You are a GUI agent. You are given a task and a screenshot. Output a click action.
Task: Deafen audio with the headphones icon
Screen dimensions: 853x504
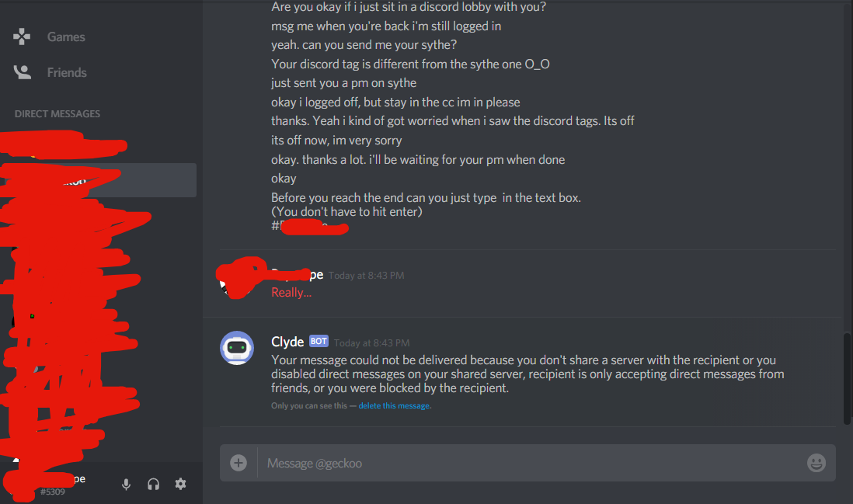point(153,484)
